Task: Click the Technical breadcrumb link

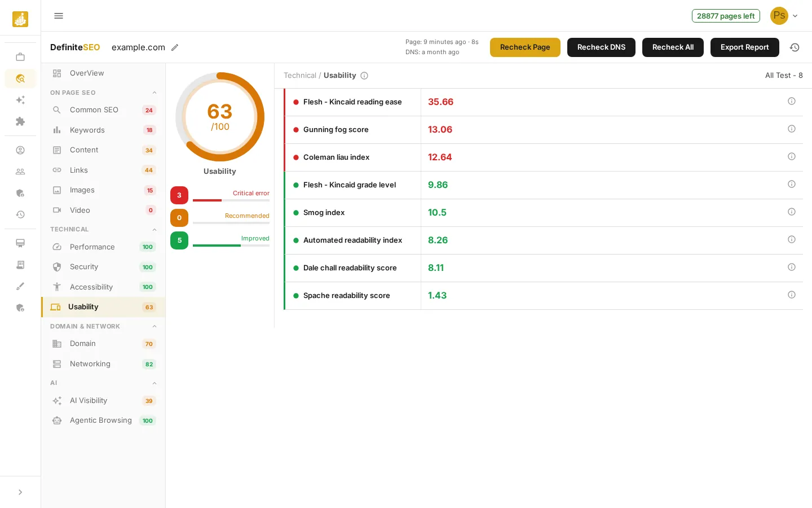Action: pyautogui.click(x=300, y=76)
